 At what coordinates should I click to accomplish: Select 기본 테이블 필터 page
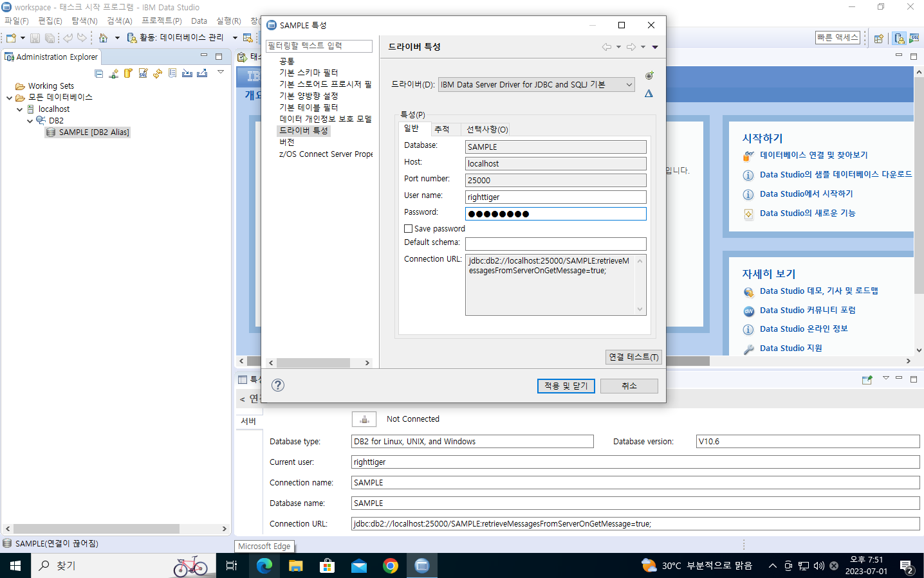point(308,108)
